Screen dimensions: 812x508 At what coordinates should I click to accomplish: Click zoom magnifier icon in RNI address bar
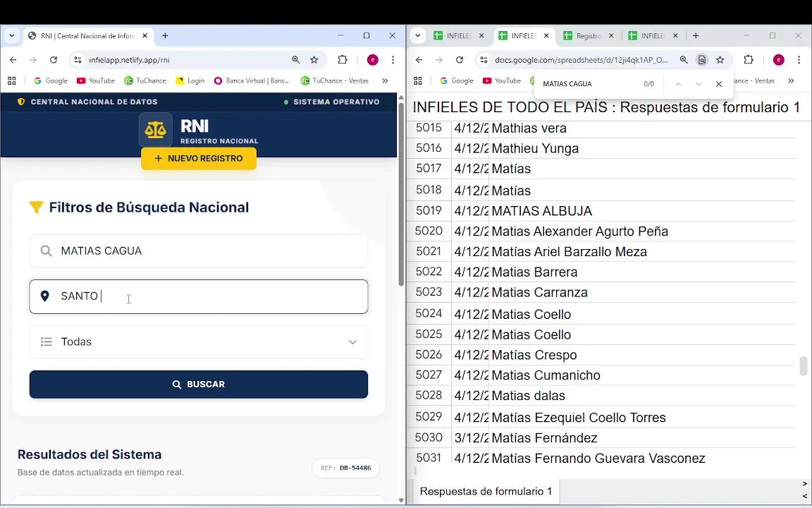pos(296,60)
